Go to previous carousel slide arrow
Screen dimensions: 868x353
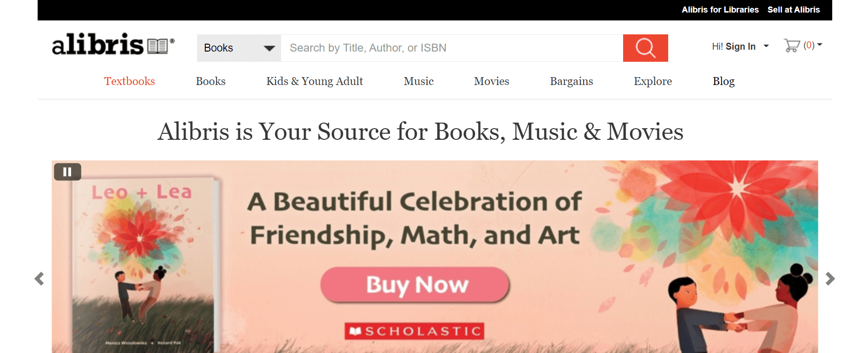(39, 279)
